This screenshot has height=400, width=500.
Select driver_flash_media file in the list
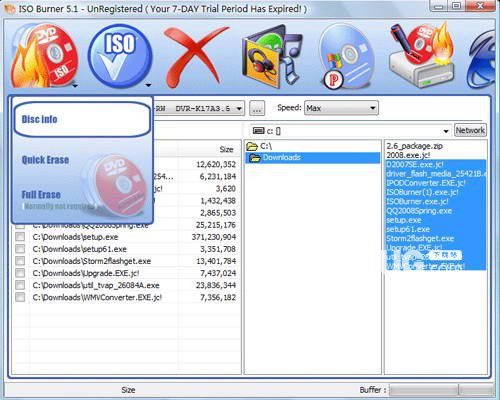click(x=436, y=174)
